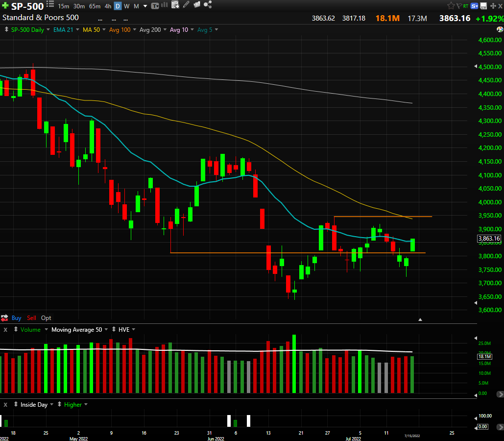Viewport: 504px width, 441px height.
Task: Remove the Inside Day pane with its x
Action: click(x=5, y=405)
